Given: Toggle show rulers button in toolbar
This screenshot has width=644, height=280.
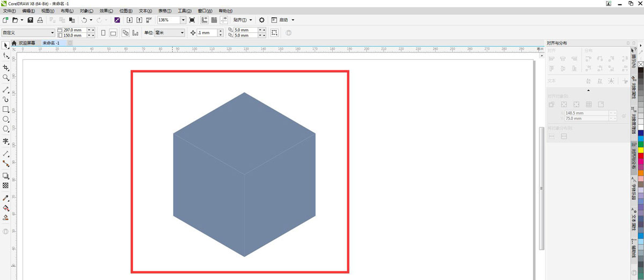Looking at the screenshot, I should [204, 20].
